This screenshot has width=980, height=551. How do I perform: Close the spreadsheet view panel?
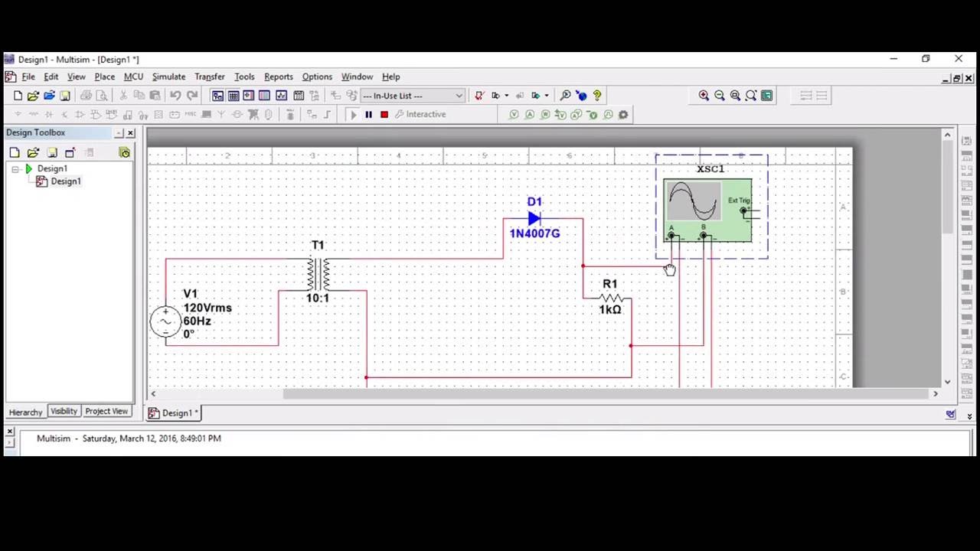[x=9, y=432]
